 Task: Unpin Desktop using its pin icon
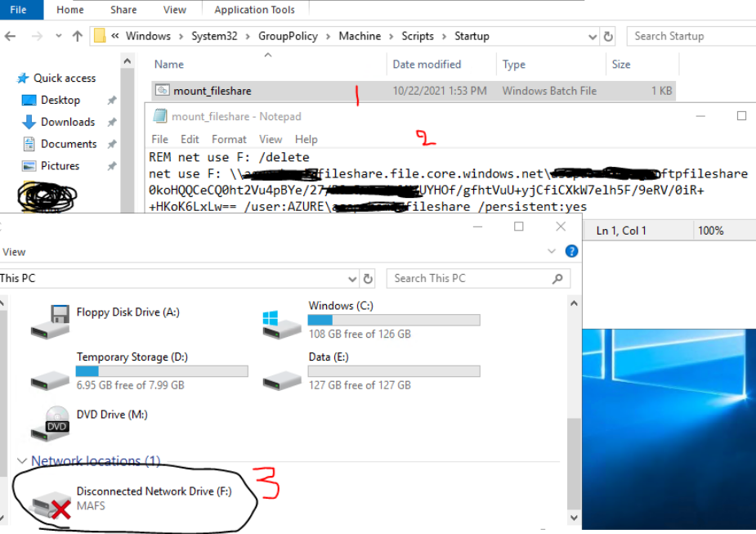(112, 100)
